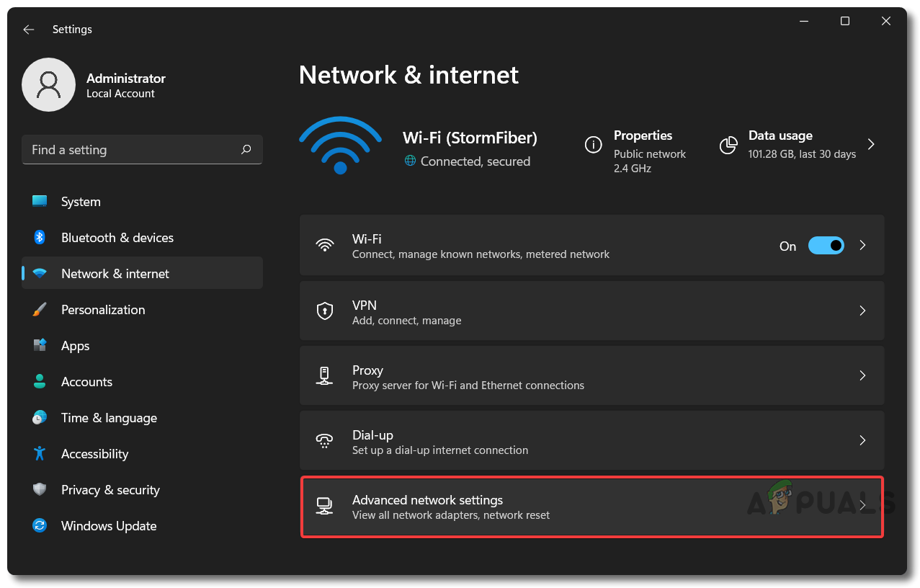Click the Personalization paintbrush icon
Image resolution: width=920 pixels, height=588 pixels.
40,310
